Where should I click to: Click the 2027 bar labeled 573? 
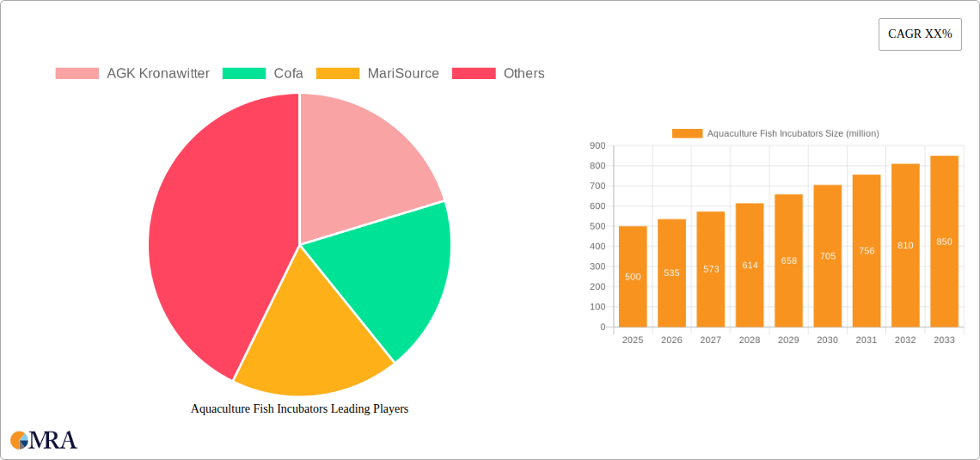[x=711, y=269]
